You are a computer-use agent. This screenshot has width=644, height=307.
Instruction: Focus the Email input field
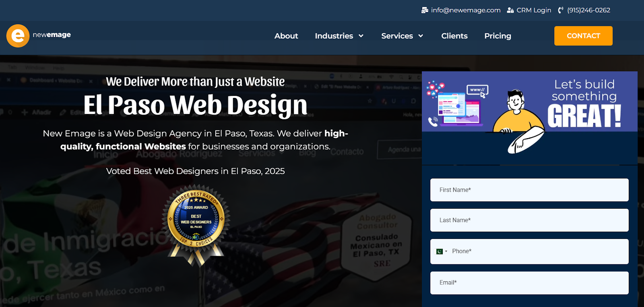[x=529, y=283]
